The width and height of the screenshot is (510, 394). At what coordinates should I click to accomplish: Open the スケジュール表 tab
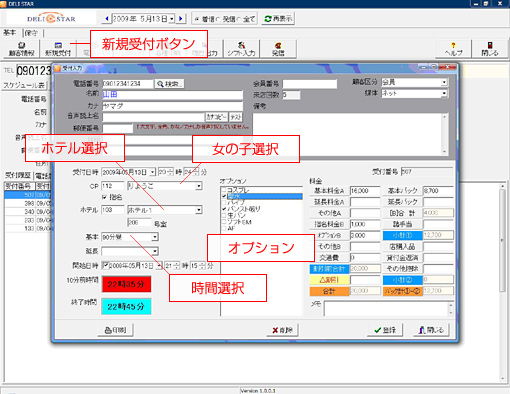tap(24, 85)
